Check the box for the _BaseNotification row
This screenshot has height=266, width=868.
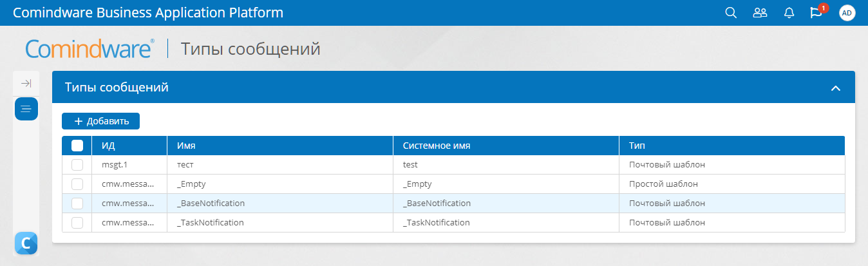pos(77,204)
